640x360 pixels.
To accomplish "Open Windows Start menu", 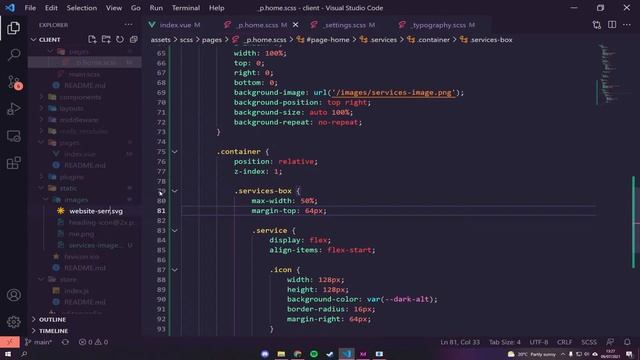I will point(8,354).
